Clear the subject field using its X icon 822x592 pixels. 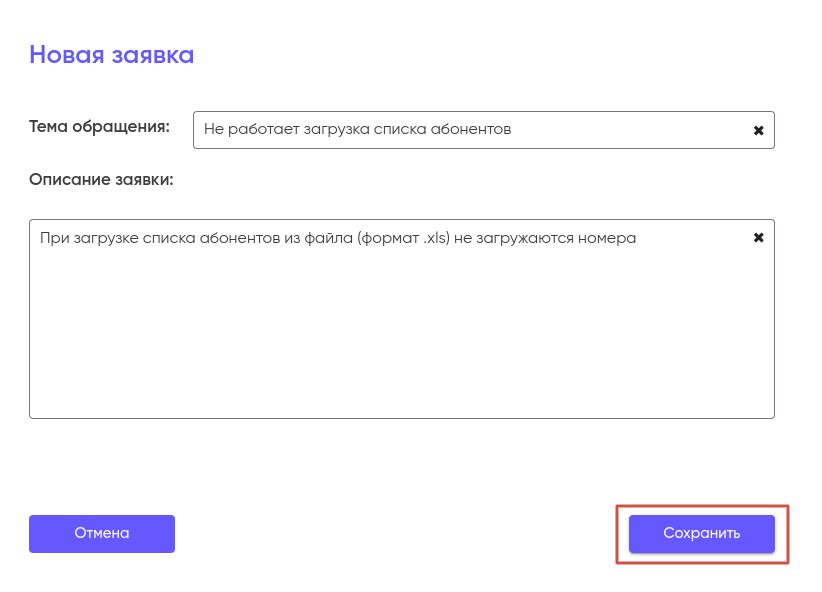758,130
